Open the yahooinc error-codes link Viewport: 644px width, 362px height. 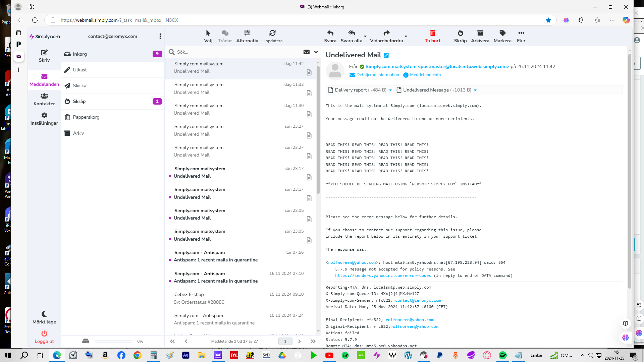click(x=383, y=276)
